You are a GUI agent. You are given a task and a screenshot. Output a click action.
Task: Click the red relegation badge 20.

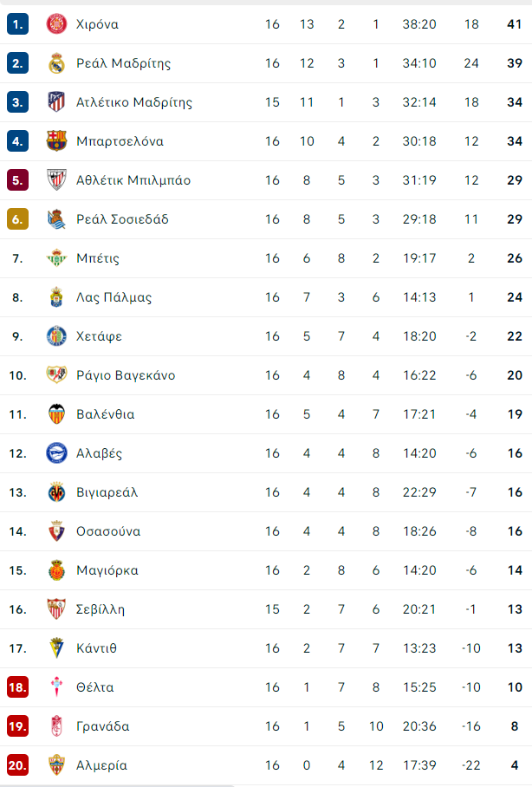coord(17,765)
